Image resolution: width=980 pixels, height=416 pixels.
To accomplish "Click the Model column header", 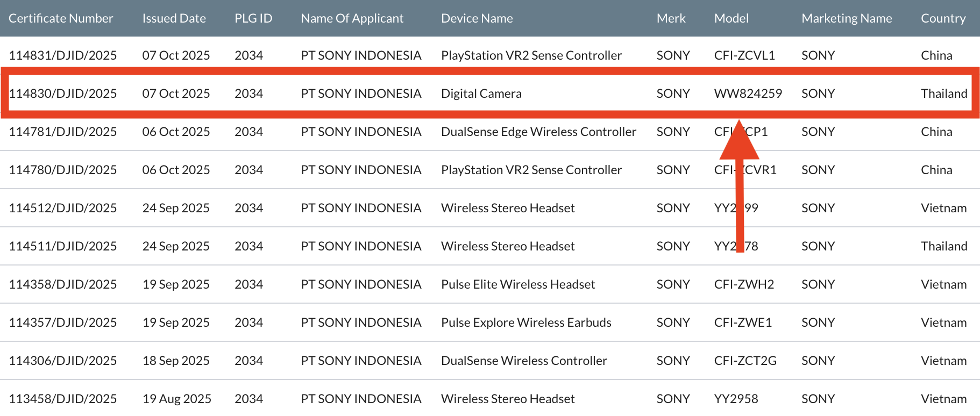I will (x=731, y=18).
